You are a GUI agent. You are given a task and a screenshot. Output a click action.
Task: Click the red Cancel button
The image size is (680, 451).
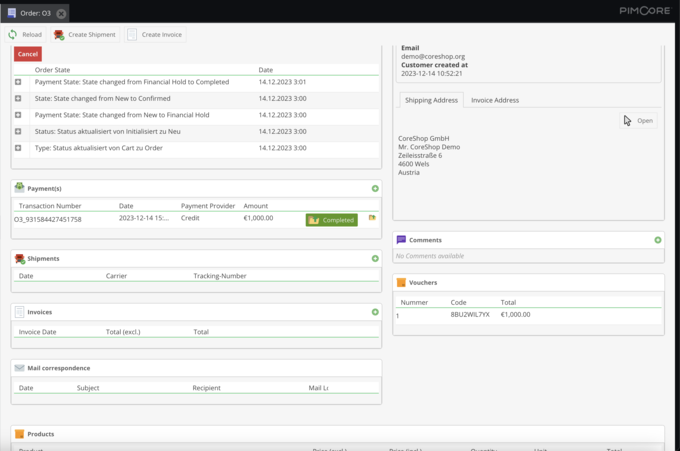pos(28,54)
